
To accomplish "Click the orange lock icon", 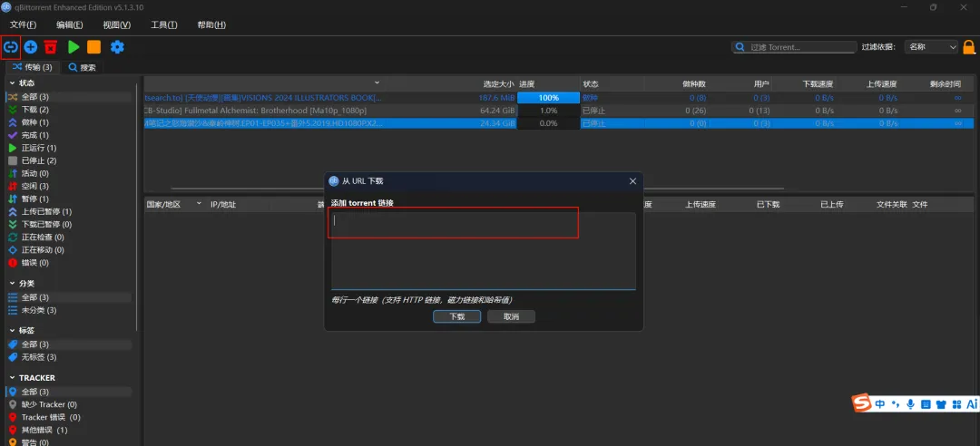I will click(x=969, y=47).
